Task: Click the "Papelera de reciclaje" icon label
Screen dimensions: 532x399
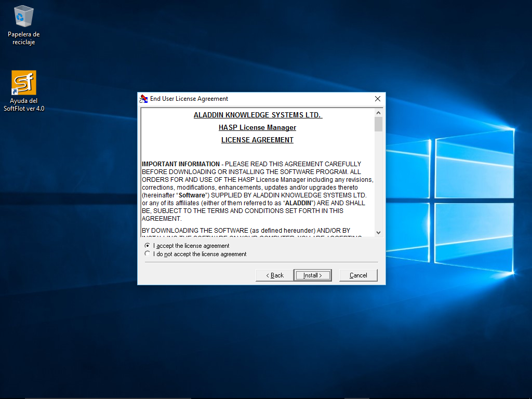Action: [x=23, y=38]
